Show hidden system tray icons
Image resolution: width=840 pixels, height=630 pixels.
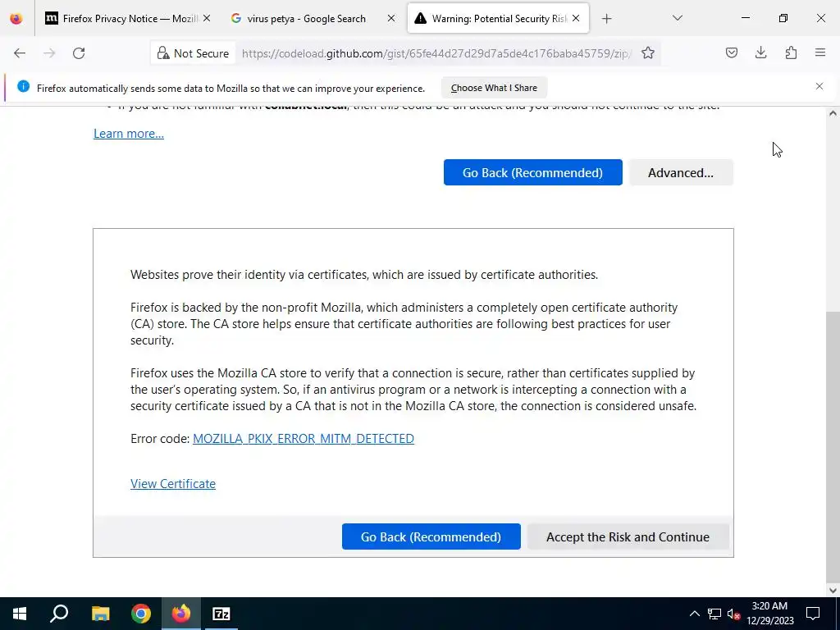pos(694,614)
